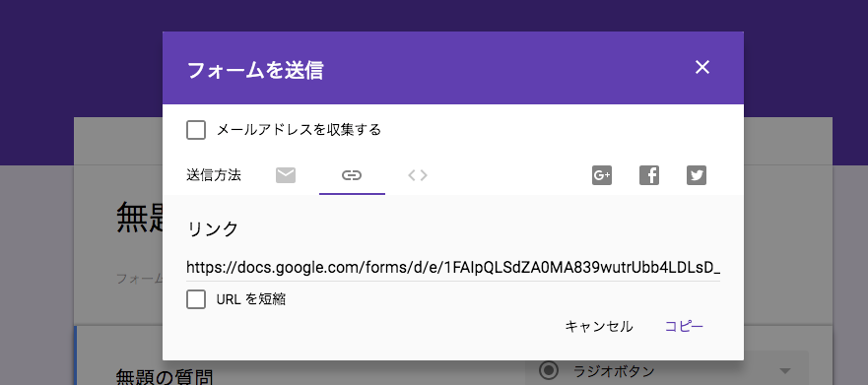Share the form on Twitter
The image size is (868, 385).
click(697, 175)
